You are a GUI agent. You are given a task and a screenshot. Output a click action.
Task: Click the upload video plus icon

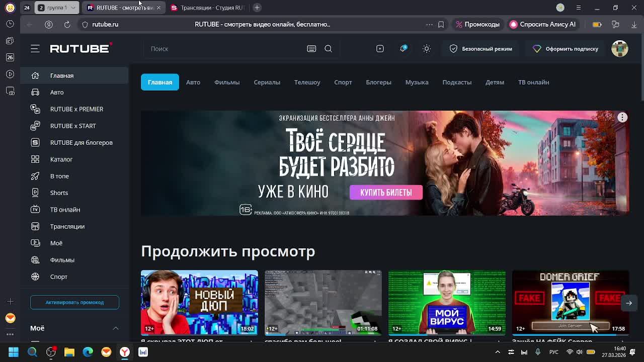[x=380, y=49]
